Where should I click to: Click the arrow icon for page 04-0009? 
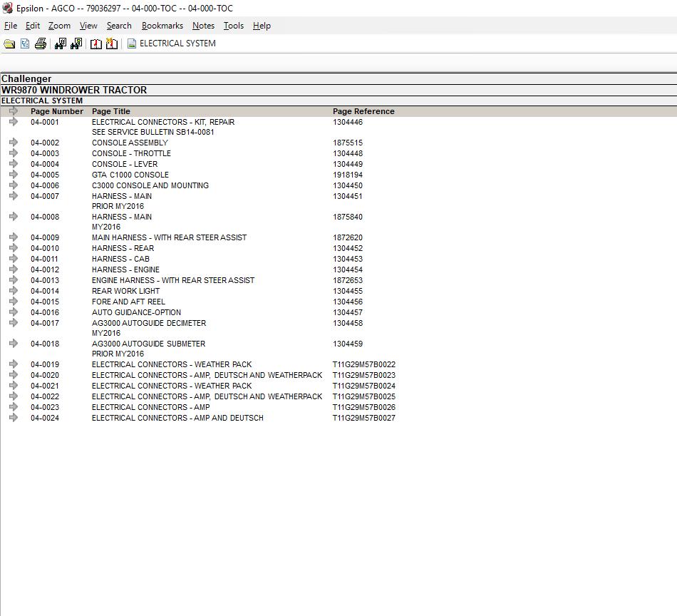tap(14, 237)
